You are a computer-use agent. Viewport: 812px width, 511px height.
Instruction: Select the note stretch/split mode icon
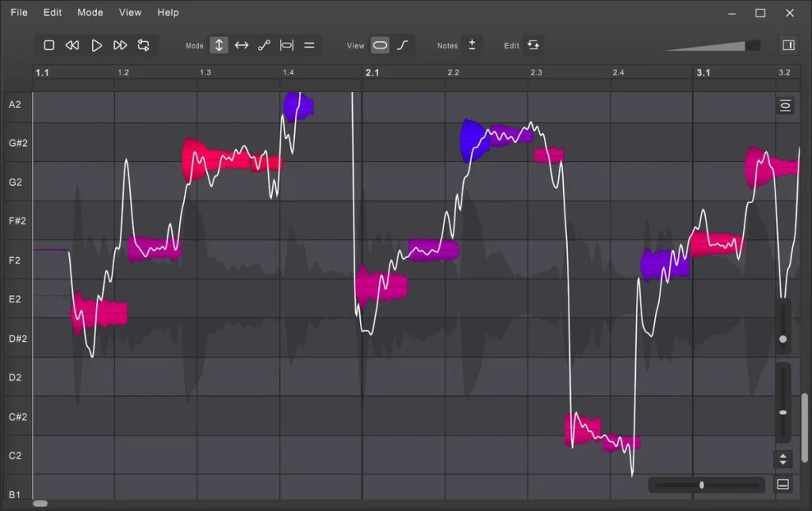(287, 45)
